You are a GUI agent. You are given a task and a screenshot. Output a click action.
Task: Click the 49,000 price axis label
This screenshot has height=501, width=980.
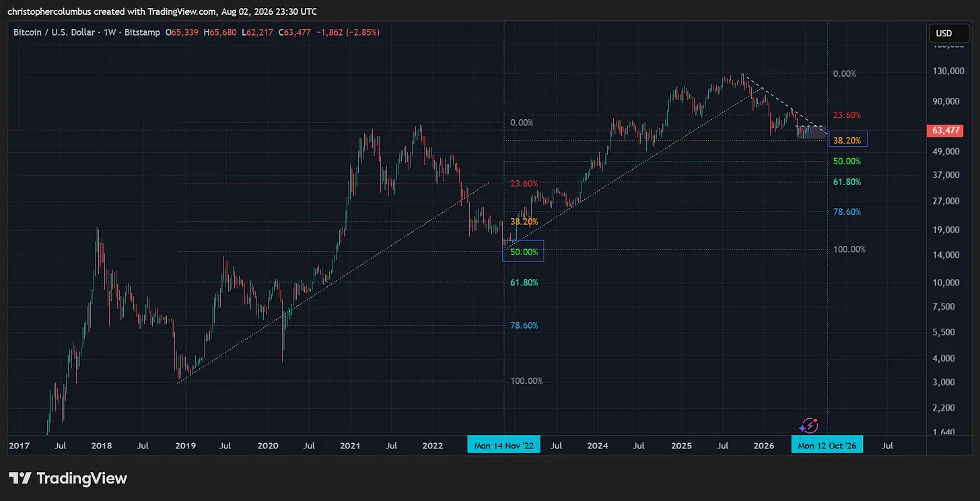(x=946, y=152)
